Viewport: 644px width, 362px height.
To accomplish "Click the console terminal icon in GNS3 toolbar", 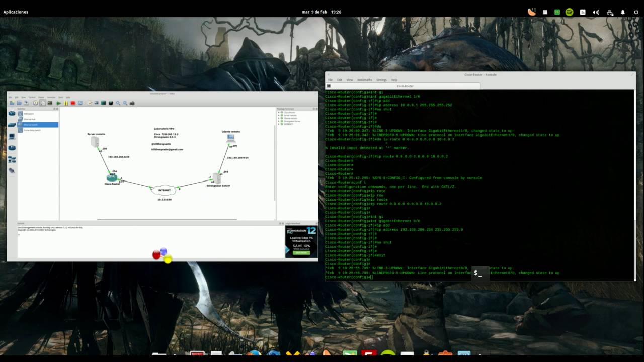I will [x=50, y=103].
